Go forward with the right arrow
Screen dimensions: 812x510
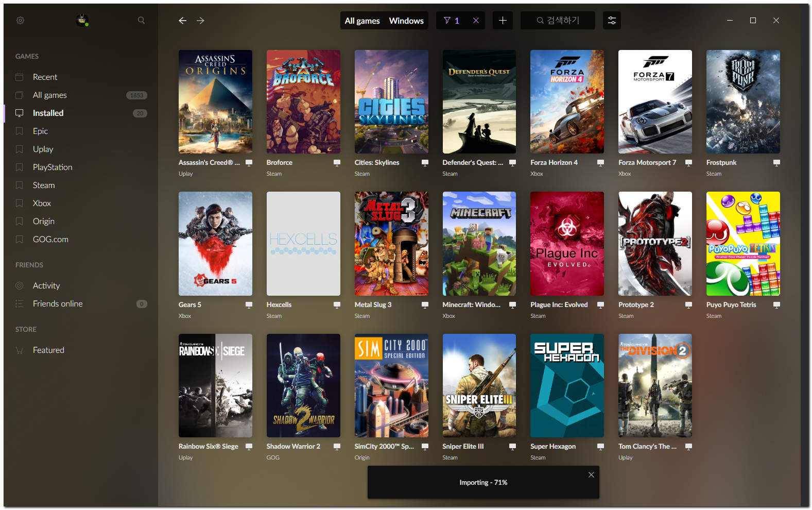tap(200, 21)
